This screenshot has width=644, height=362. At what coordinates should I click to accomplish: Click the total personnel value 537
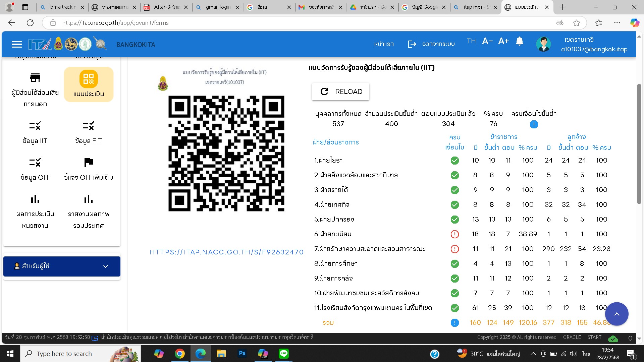click(338, 124)
